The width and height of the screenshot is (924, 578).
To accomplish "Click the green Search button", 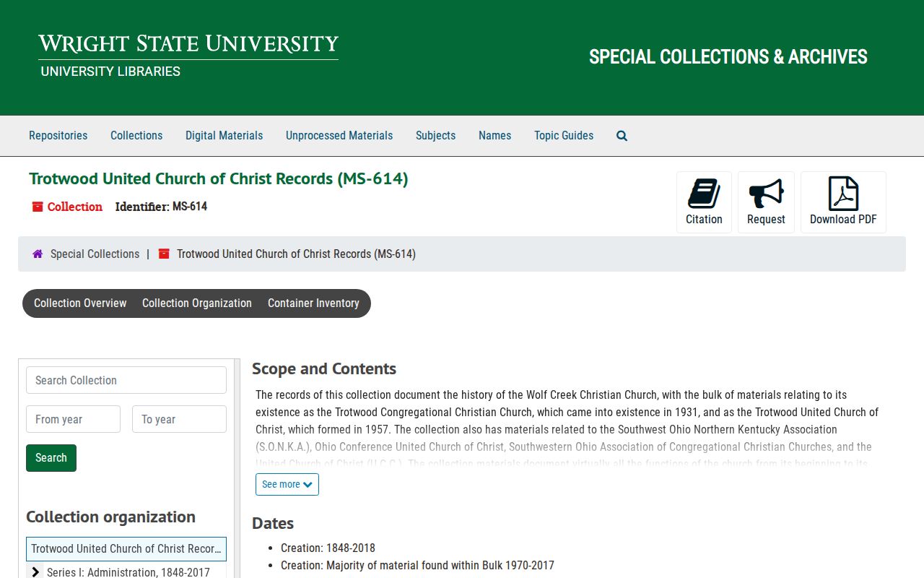I will click(51, 458).
